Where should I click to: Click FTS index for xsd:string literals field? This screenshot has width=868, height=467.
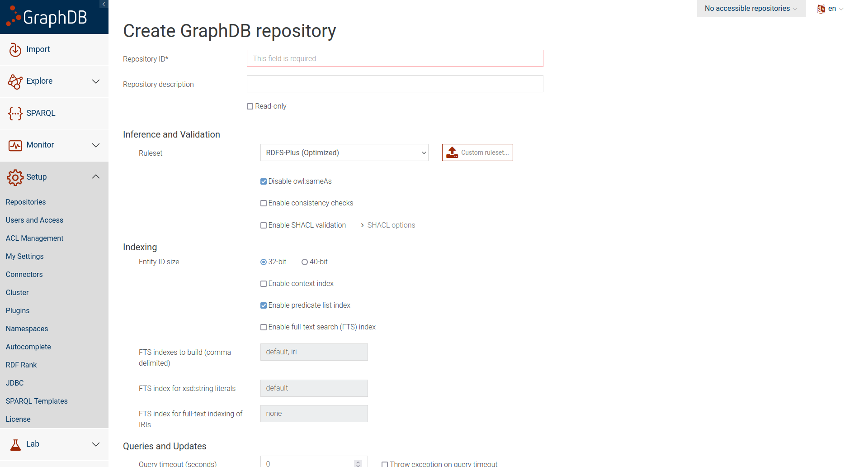pos(314,388)
